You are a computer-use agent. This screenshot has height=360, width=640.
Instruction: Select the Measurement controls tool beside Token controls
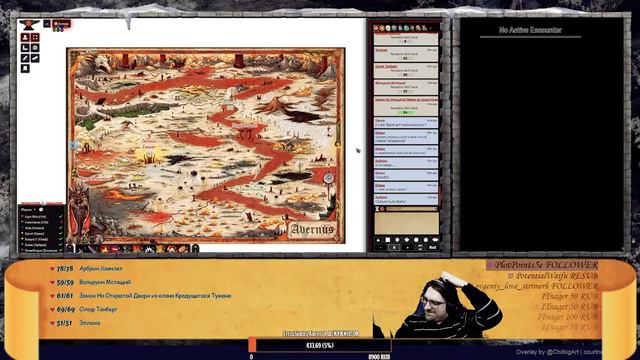tap(36, 38)
